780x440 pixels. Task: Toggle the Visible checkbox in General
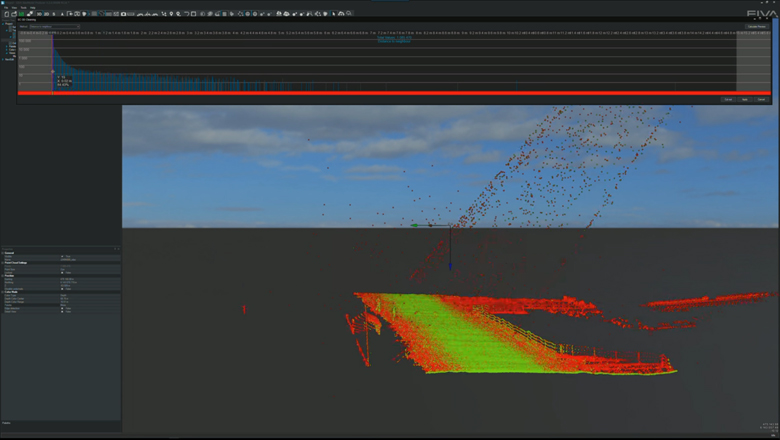point(62,257)
